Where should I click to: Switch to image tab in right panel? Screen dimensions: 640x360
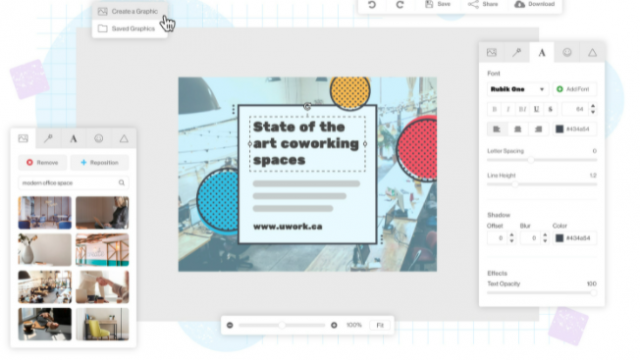click(491, 52)
